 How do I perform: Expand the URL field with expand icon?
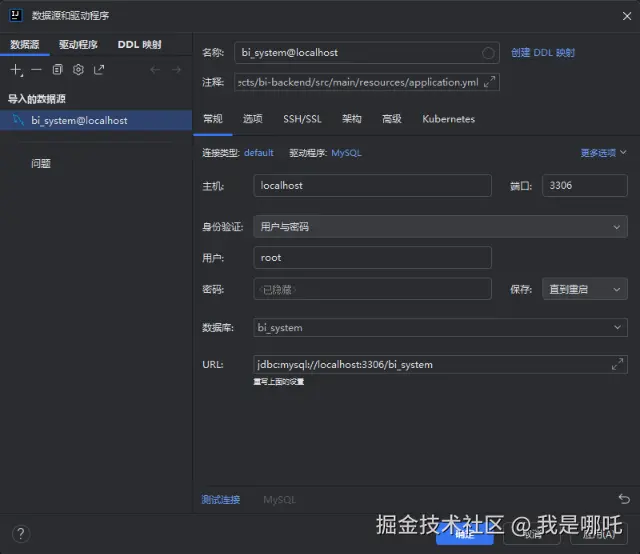(x=617, y=364)
